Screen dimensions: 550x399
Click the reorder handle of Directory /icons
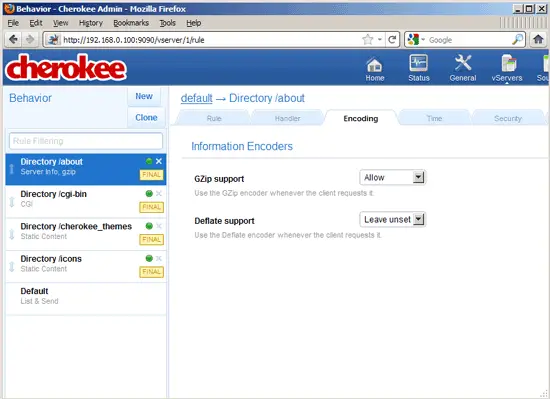click(x=12, y=266)
